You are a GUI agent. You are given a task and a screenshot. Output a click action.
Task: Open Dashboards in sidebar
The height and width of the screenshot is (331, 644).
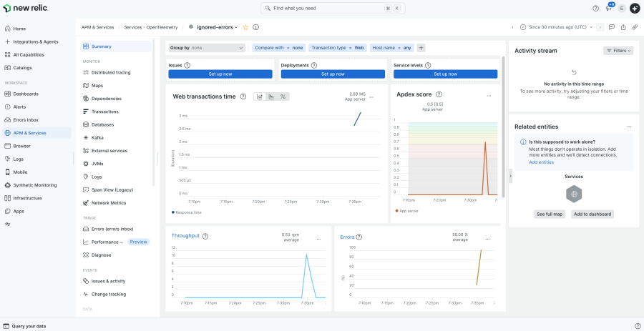pos(26,94)
